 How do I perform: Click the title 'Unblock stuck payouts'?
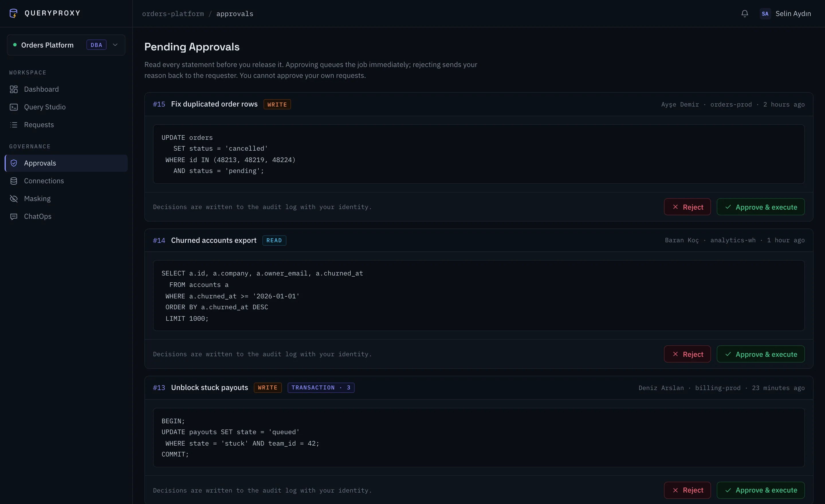click(210, 387)
